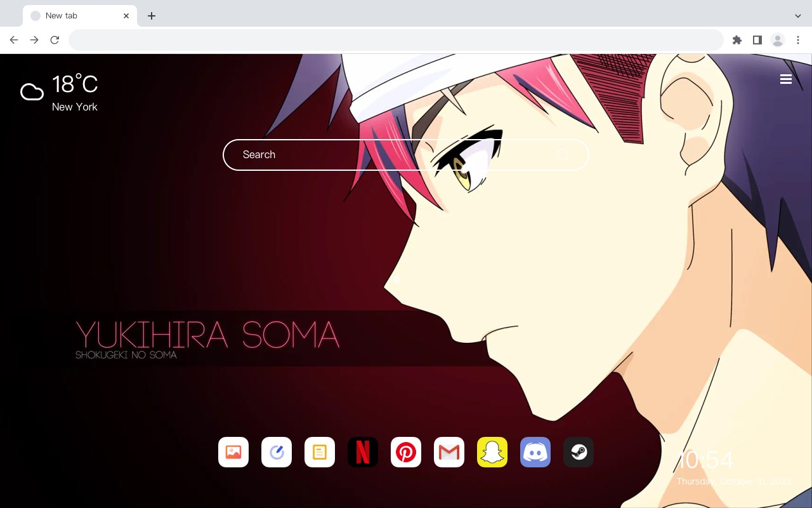Open the yellow notes shortcut icon
The image size is (812, 508).
click(320, 452)
